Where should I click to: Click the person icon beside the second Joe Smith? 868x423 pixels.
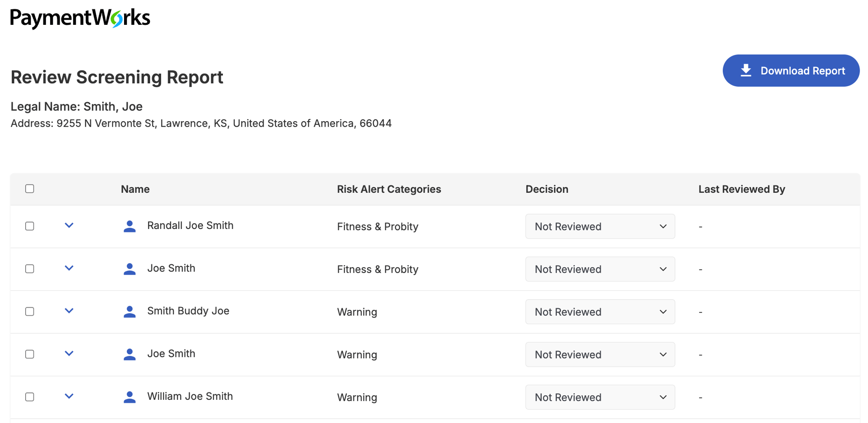click(x=130, y=354)
